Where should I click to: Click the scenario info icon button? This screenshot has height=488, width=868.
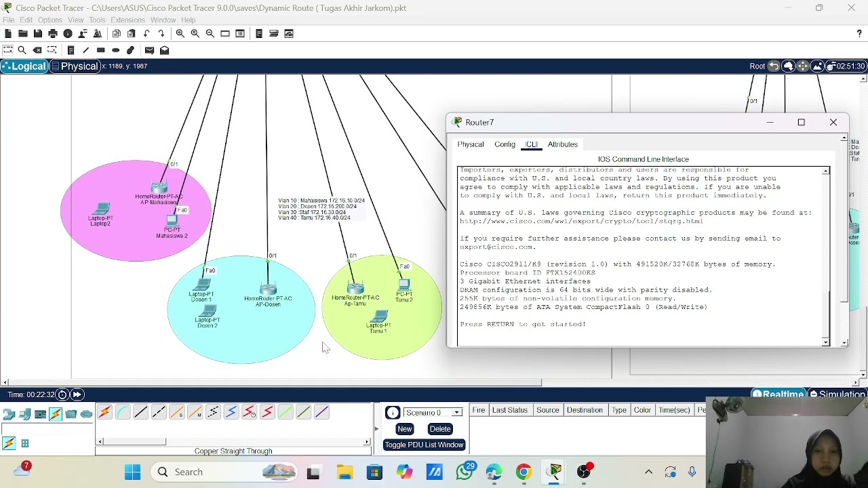coord(393,413)
